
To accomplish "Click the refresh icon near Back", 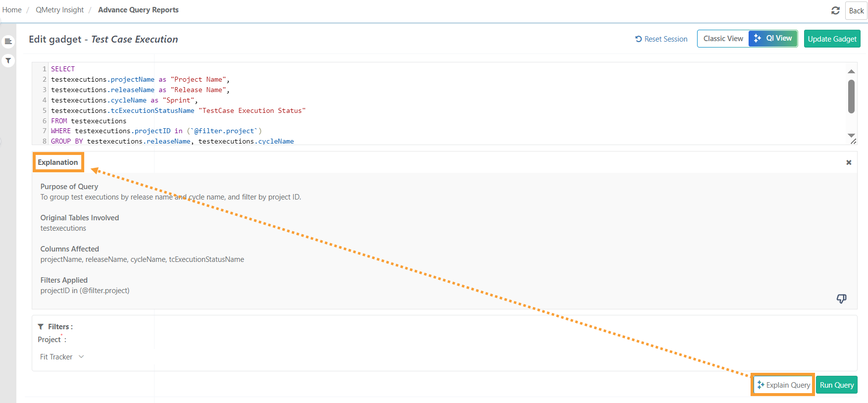I will 835,10.
